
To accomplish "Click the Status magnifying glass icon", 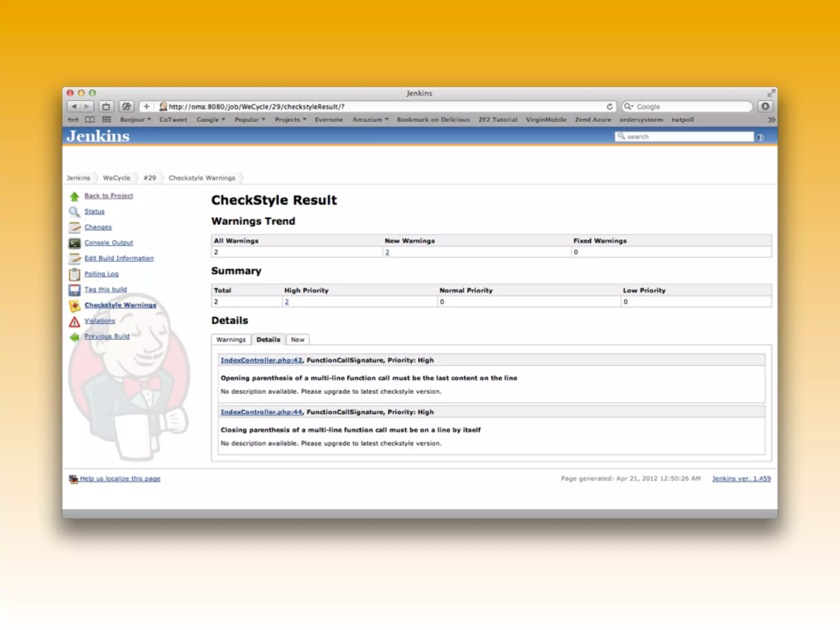I will [74, 212].
